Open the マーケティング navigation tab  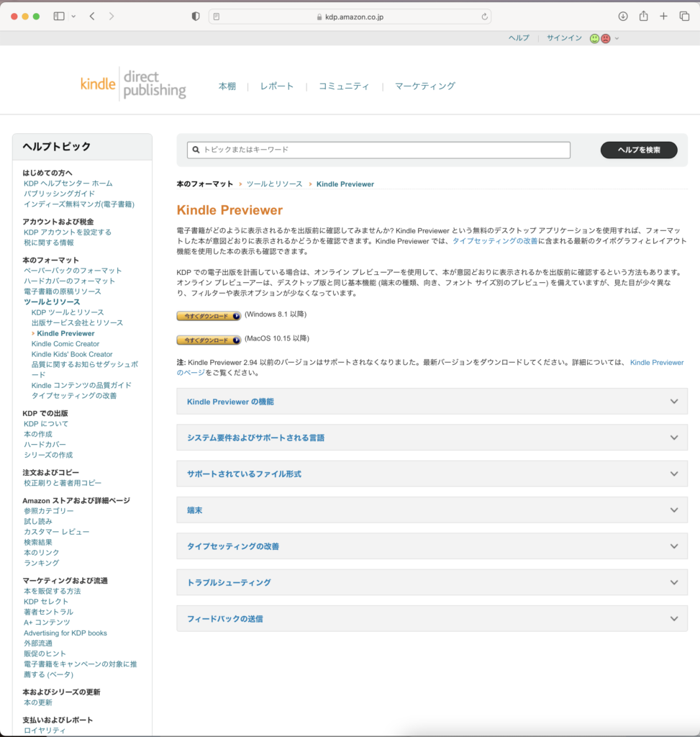coord(424,86)
